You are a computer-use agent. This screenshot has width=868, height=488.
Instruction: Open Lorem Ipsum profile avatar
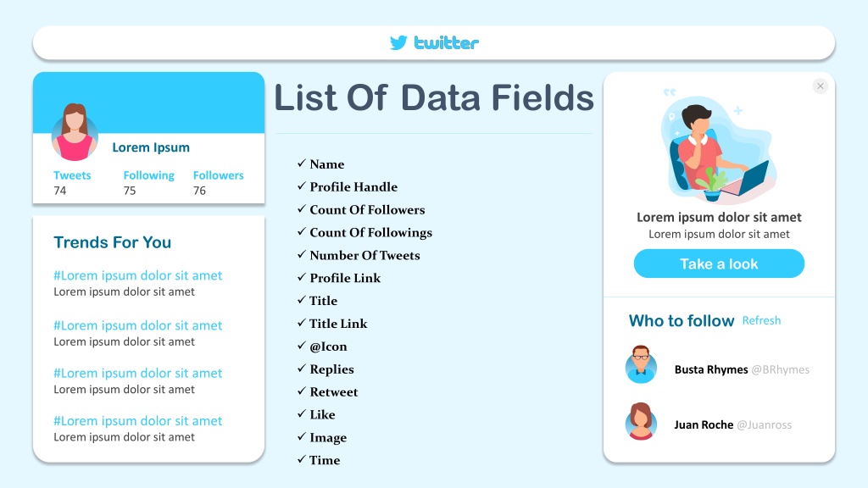point(75,132)
